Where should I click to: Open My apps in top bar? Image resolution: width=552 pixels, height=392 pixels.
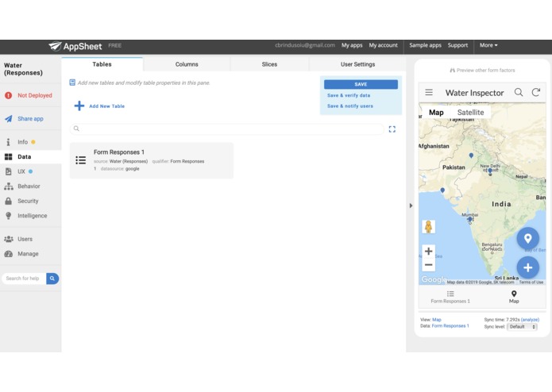coord(352,45)
